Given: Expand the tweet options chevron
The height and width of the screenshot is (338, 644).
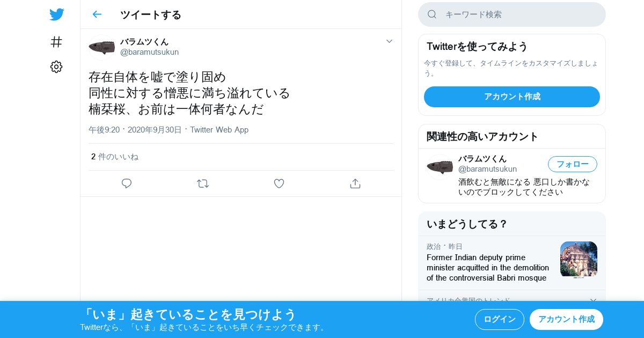Looking at the screenshot, I should tap(389, 41).
